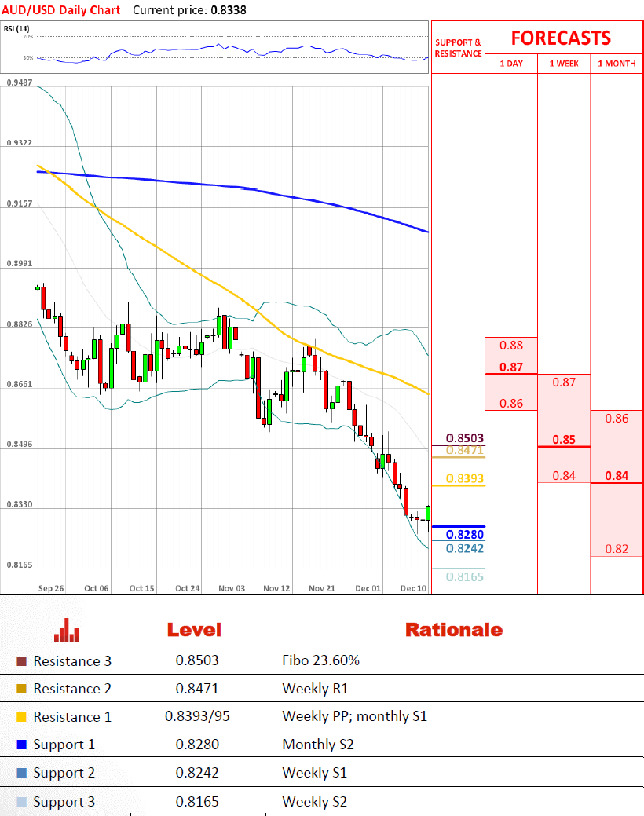Click the Weekly S2 rationale

(x=314, y=802)
